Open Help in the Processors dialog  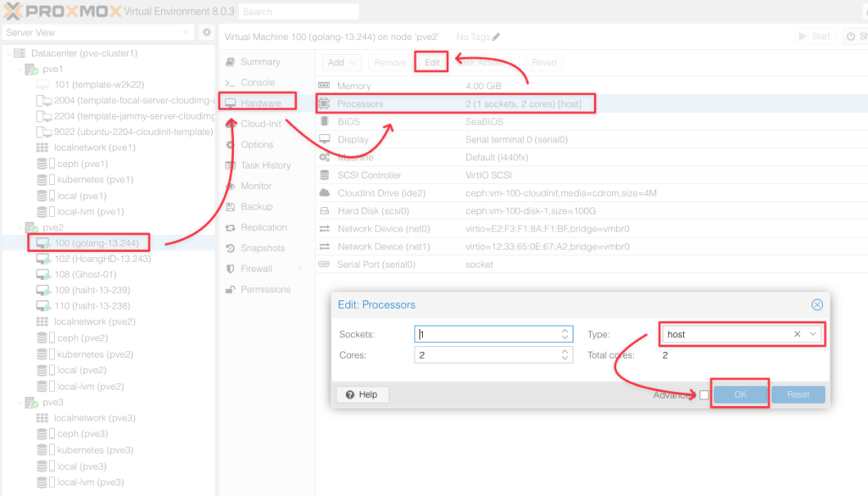coord(362,395)
